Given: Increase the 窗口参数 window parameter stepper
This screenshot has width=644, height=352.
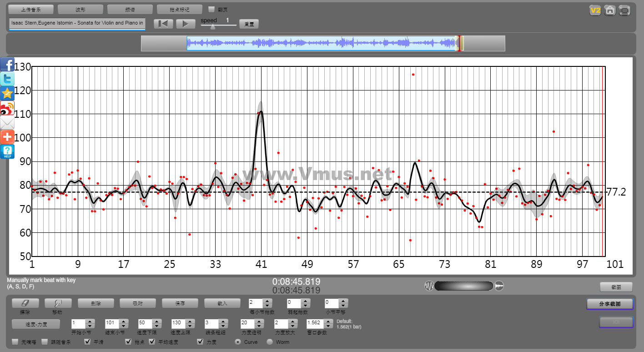Looking at the screenshot, I should point(327,322).
